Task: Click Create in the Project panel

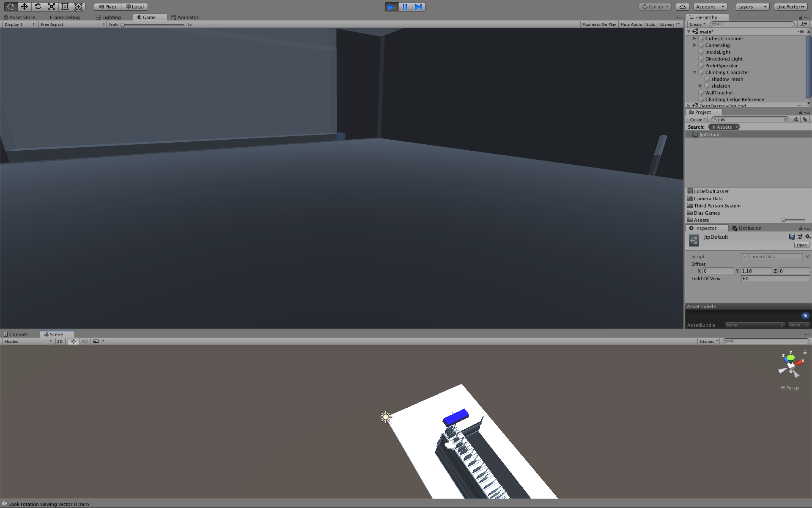Action: click(x=698, y=119)
